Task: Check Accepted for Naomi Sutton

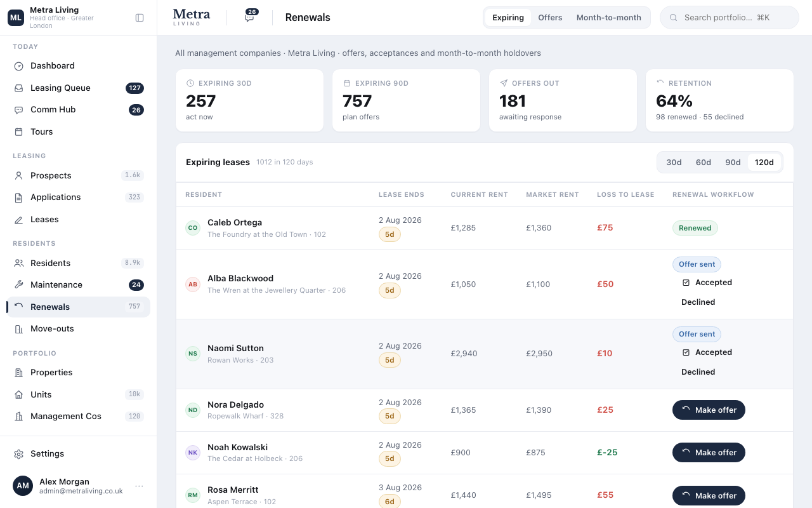Action: 686,352
